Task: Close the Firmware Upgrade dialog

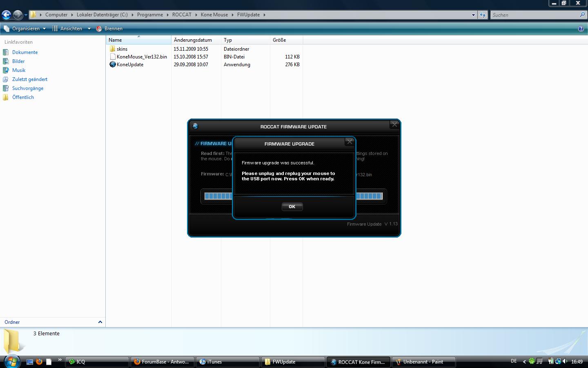Action: click(350, 142)
